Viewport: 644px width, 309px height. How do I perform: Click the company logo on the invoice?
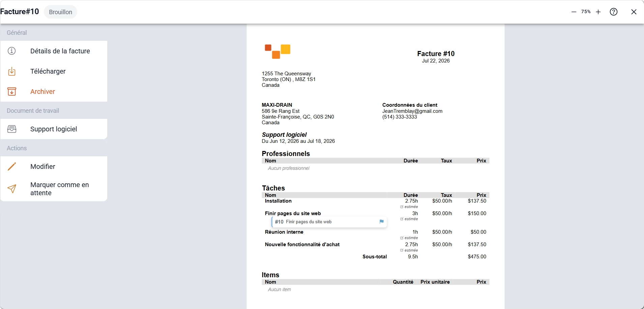tap(277, 51)
